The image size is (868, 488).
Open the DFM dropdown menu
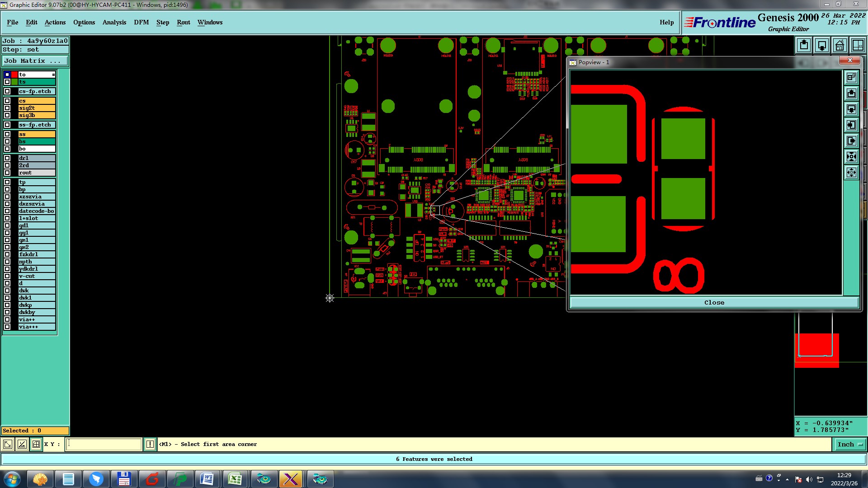(141, 22)
